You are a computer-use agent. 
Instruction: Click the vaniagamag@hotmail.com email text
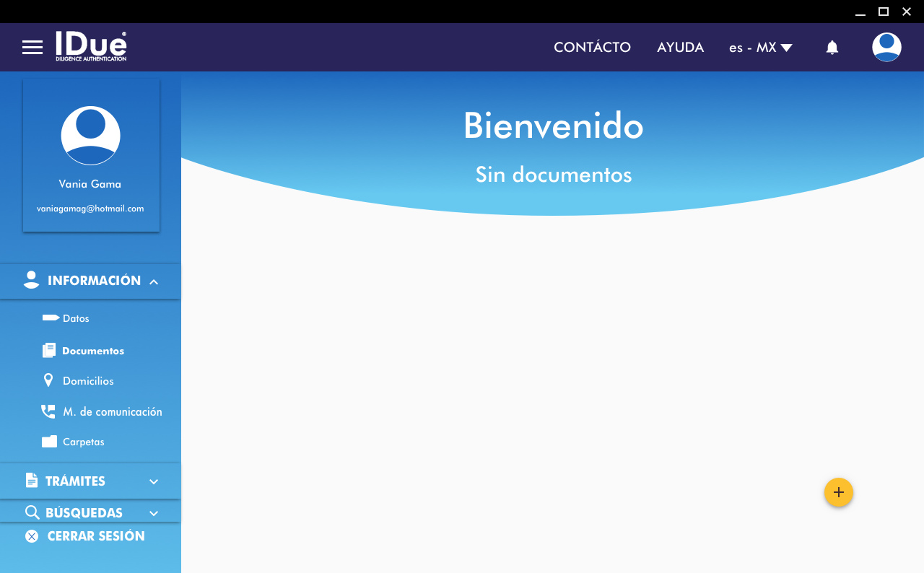tap(90, 209)
